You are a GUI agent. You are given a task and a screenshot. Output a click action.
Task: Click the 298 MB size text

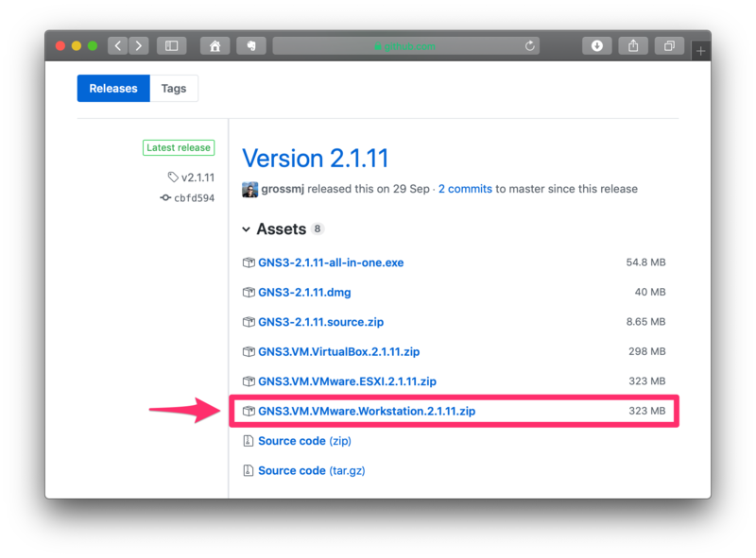pos(647,351)
